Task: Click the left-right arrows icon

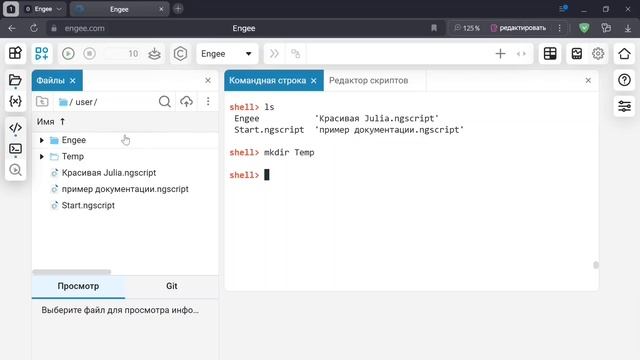Action: 521,53
